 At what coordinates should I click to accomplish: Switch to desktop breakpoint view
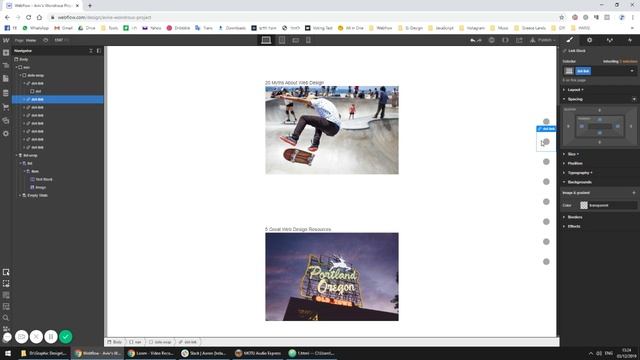tap(266, 40)
